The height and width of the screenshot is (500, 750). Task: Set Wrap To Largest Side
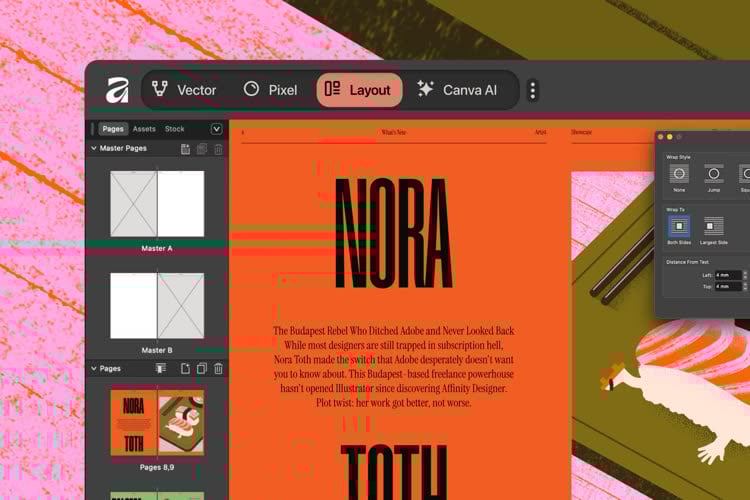(713, 226)
